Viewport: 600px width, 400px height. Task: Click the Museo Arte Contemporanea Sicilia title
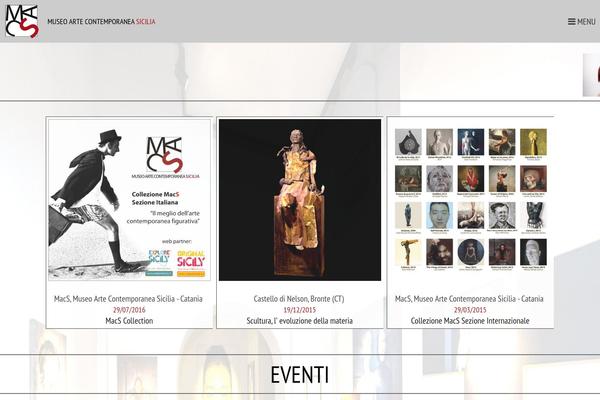click(101, 21)
